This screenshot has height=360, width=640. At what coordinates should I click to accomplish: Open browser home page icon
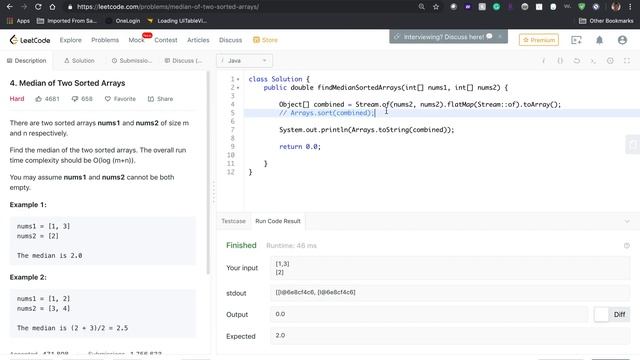(x=52, y=7)
